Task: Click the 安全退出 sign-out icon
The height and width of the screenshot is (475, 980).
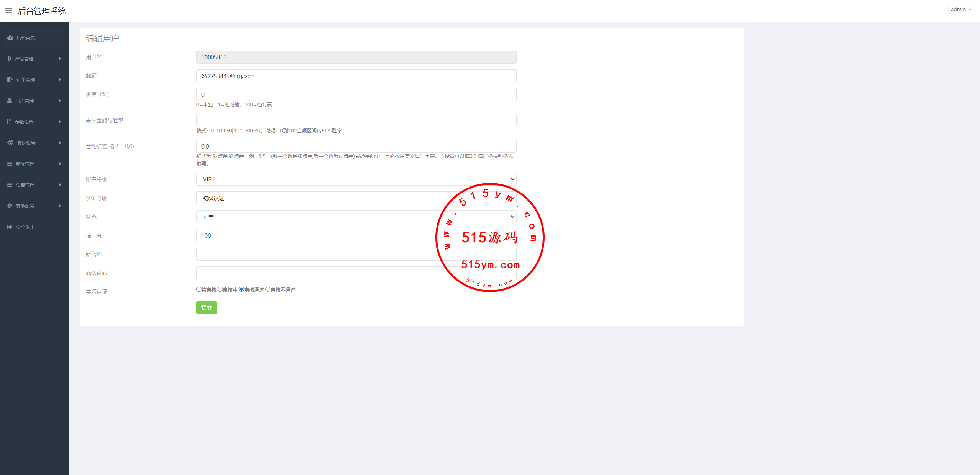Action: [10, 227]
